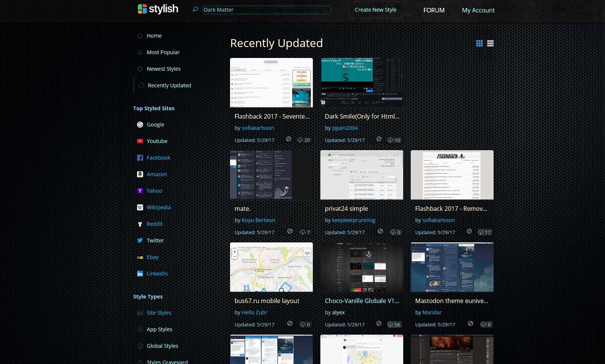Click the Reddit sidebar link
The height and width of the screenshot is (364, 605).
coord(155,224)
